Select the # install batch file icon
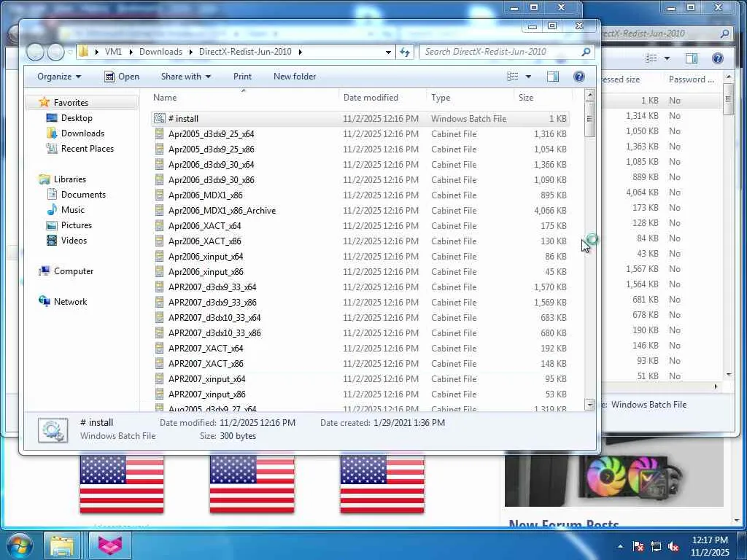Screen dimensions: 747x560 (160, 119)
